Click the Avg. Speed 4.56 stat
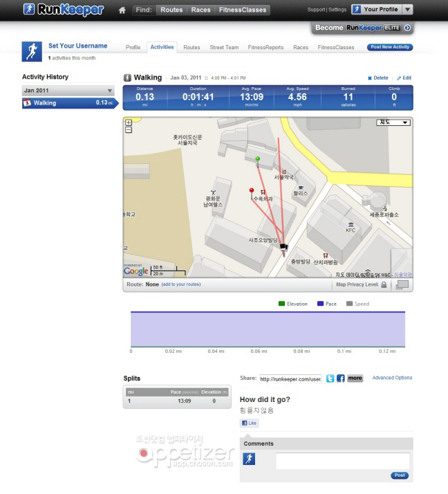 coord(297,97)
